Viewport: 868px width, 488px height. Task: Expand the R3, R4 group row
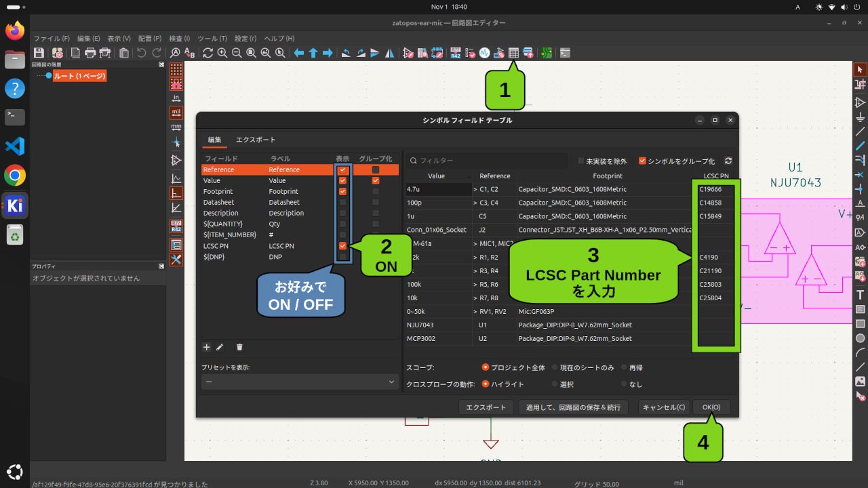click(475, 270)
